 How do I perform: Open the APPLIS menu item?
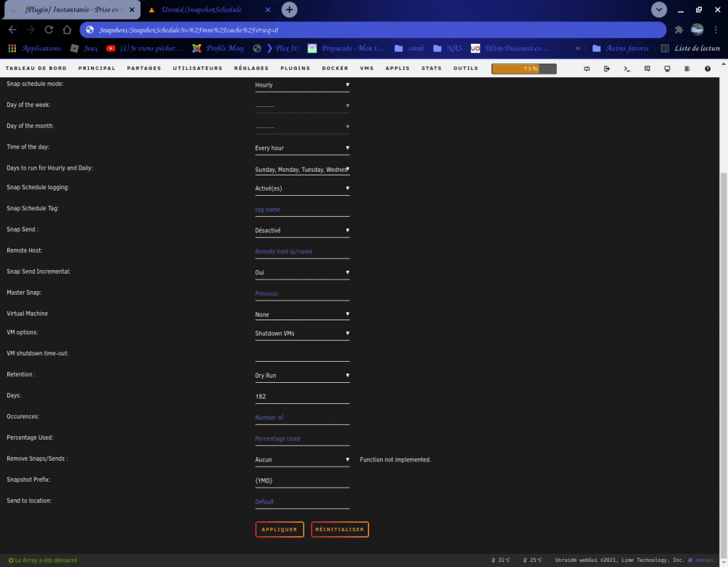click(x=397, y=68)
